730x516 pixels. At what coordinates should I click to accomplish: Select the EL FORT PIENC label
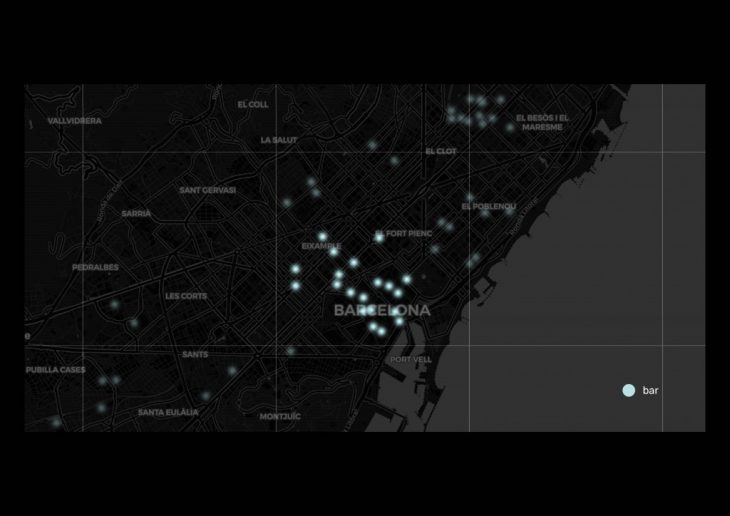pyautogui.click(x=403, y=234)
